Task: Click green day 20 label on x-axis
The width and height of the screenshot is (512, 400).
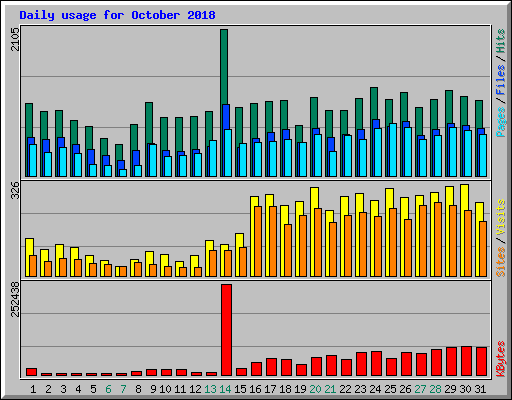Action: (x=315, y=389)
